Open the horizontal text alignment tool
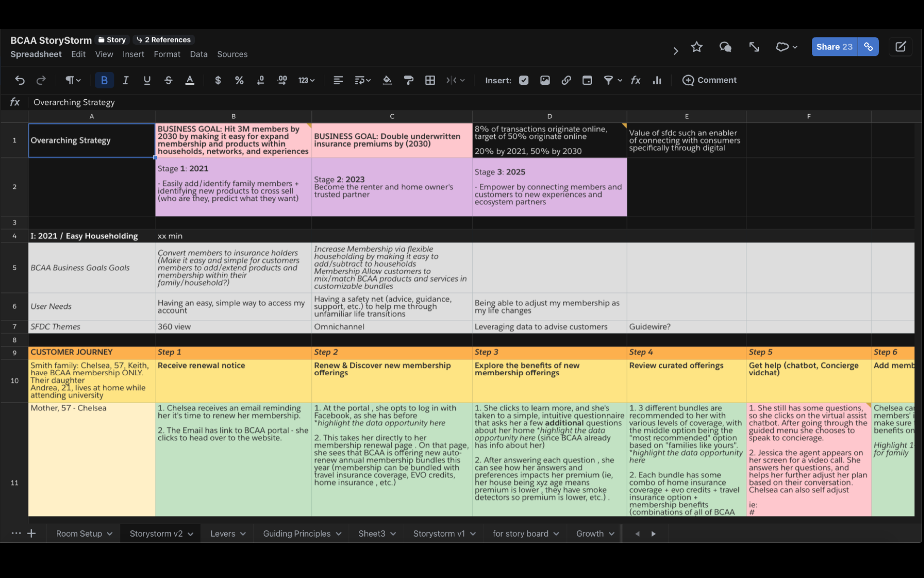The width and height of the screenshot is (924, 578). pos(338,80)
